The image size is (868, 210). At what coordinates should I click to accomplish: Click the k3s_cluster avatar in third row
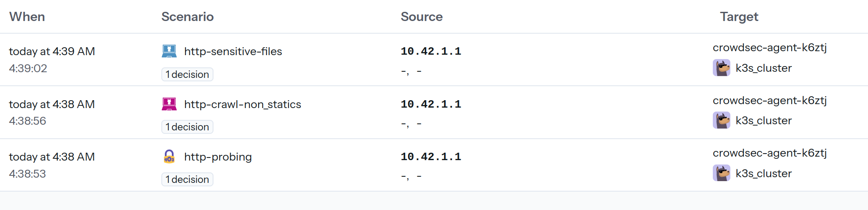(722, 173)
